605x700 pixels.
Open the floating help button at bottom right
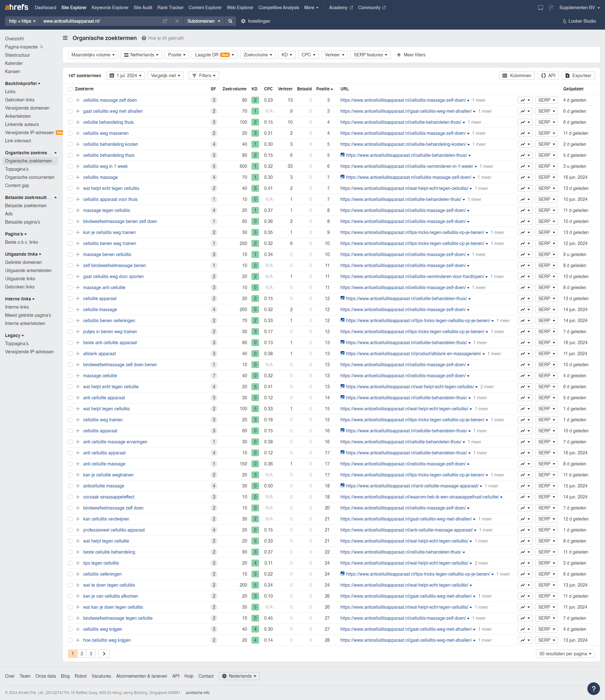pyautogui.click(x=594, y=689)
